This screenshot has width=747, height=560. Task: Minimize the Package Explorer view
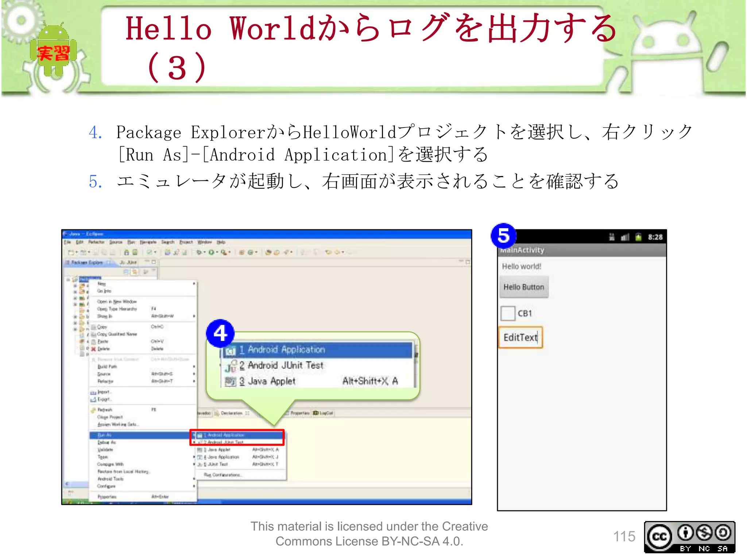(147, 262)
